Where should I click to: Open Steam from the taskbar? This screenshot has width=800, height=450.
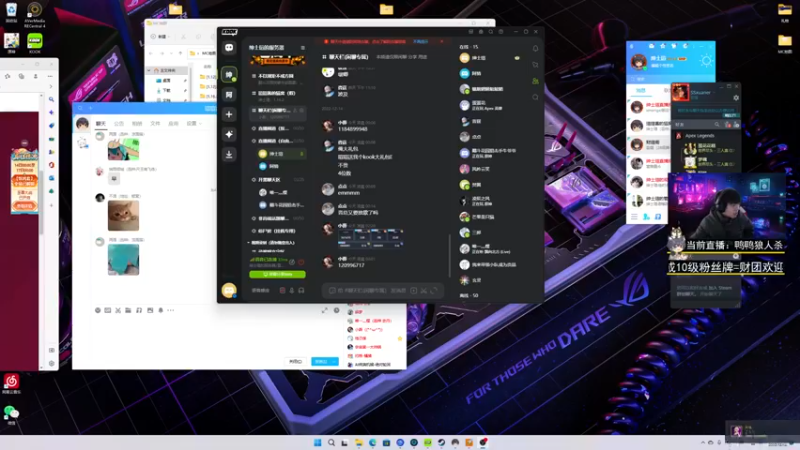click(441, 442)
